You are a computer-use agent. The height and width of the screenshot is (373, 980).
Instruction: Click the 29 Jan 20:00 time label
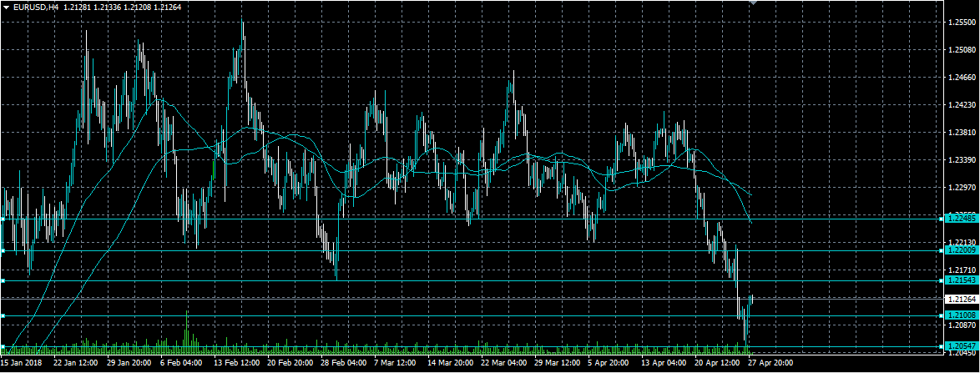click(x=129, y=362)
